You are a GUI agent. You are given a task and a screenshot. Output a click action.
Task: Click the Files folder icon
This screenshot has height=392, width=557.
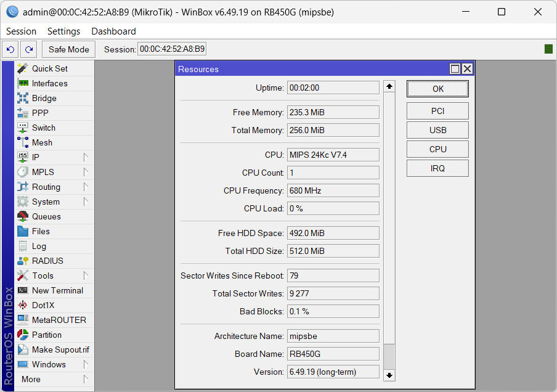pyautogui.click(x=23, y=231)
